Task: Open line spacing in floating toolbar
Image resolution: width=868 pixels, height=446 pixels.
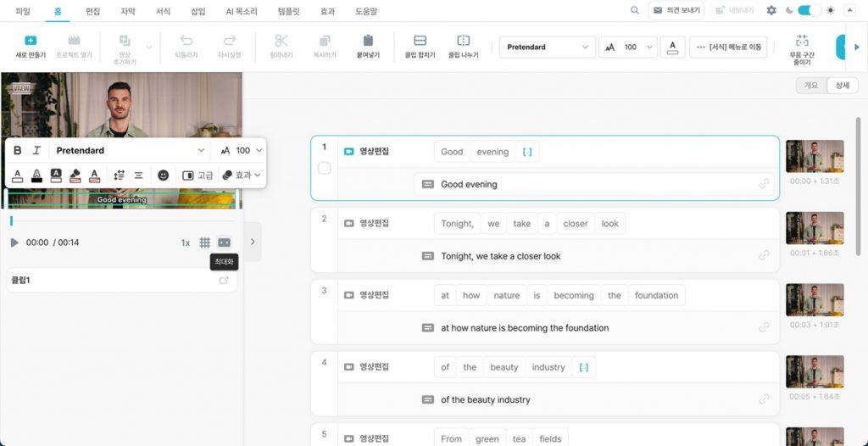Action: click(119, 175)
